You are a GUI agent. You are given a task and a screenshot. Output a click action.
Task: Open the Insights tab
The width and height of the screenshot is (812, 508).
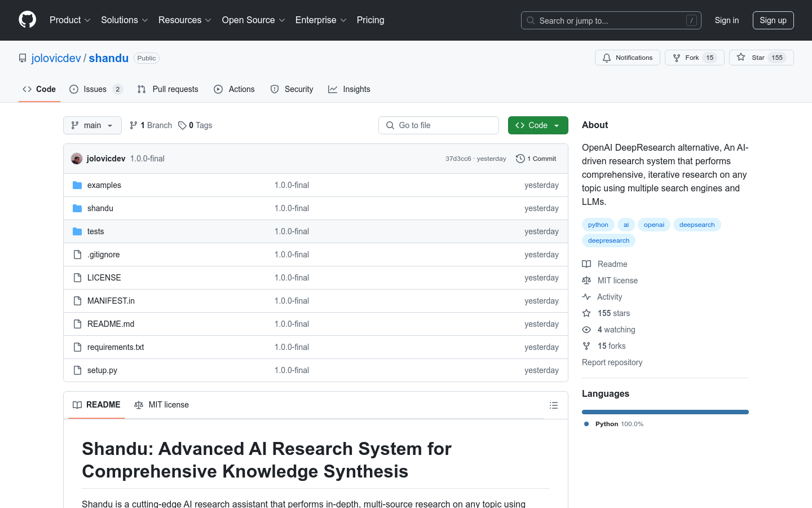click(350, 89)
